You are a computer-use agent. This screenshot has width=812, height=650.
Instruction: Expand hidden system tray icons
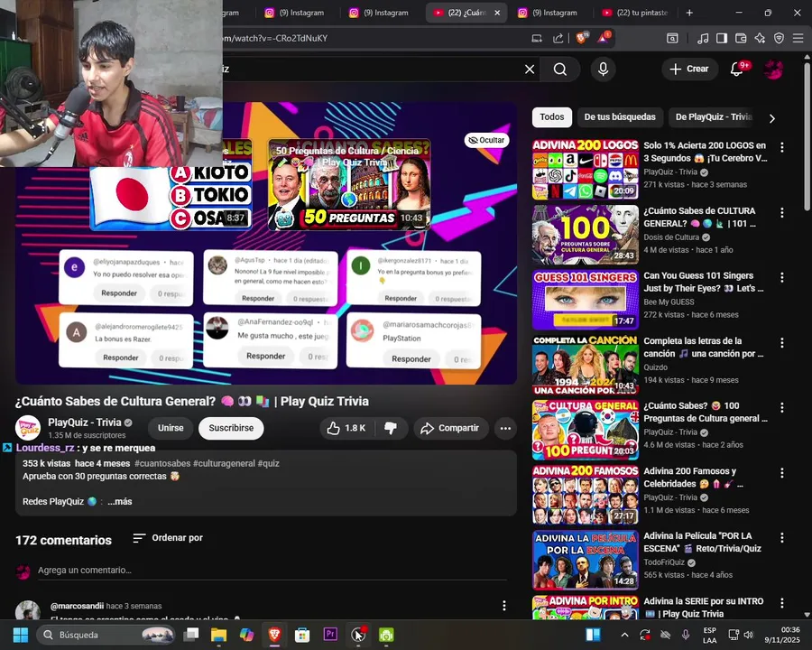[x=624, y=635]
